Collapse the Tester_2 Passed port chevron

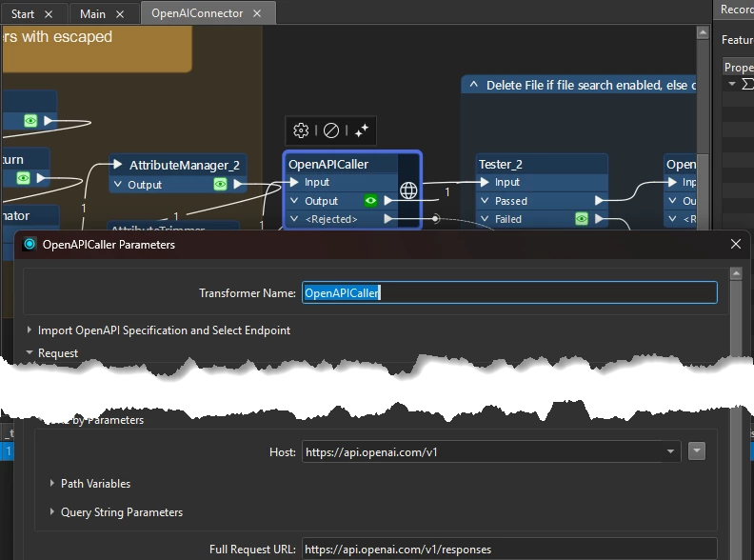click(x=485, y=201)
